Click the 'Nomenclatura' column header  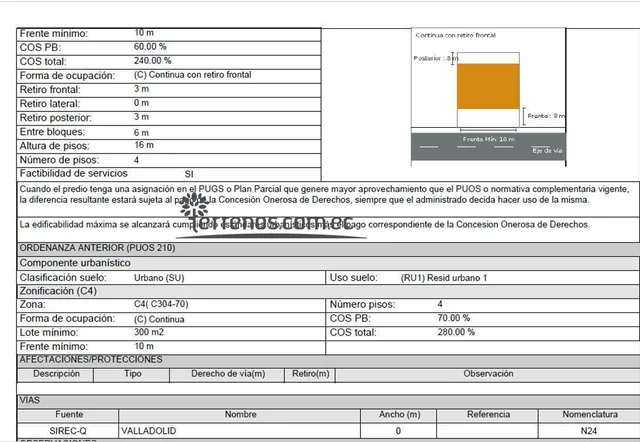(x=589, y=415)
